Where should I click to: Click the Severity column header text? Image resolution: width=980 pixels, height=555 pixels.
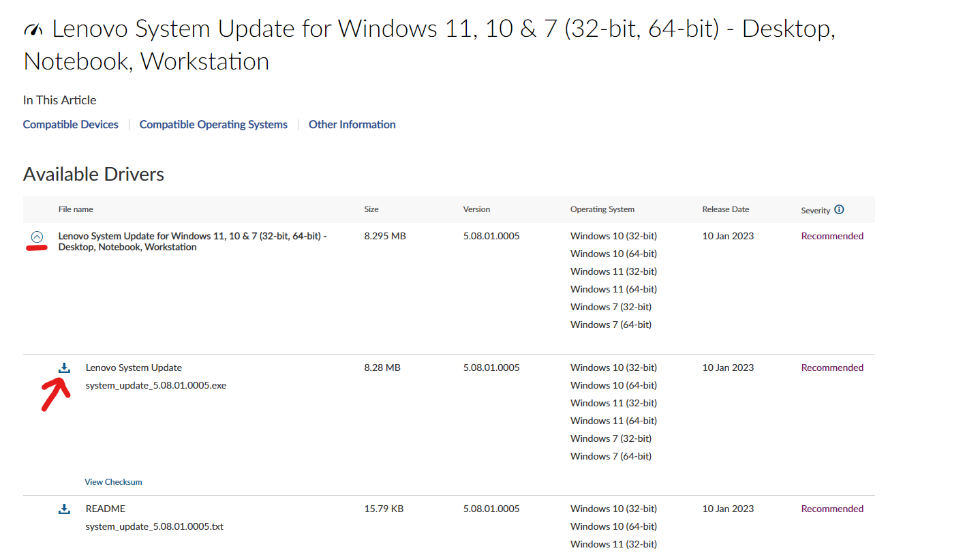816,211
